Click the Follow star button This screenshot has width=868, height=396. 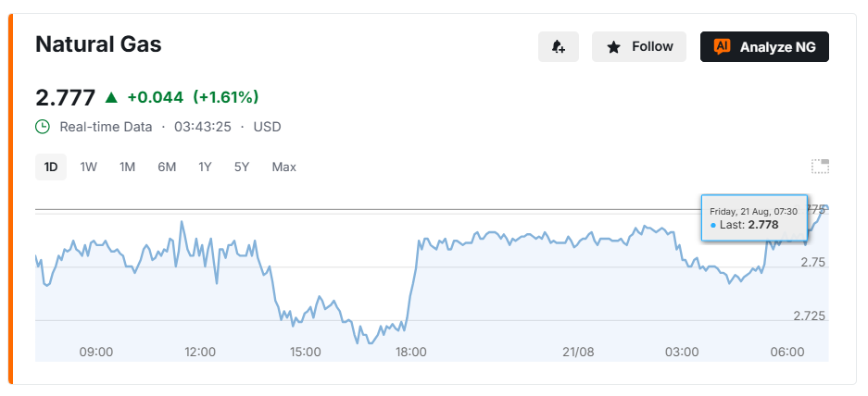[639, 46]
